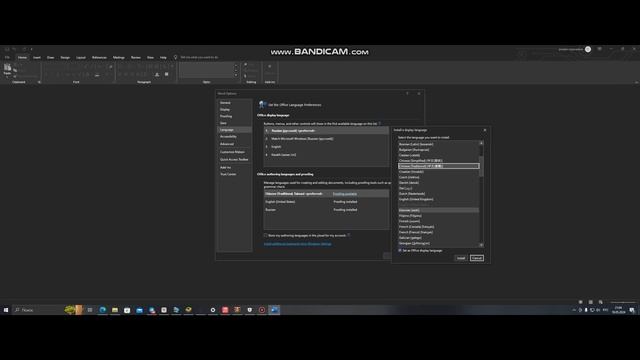Open Customize Ribbon in Word Options
This screenshot has width=640, height=360.
tap(234, 152)
